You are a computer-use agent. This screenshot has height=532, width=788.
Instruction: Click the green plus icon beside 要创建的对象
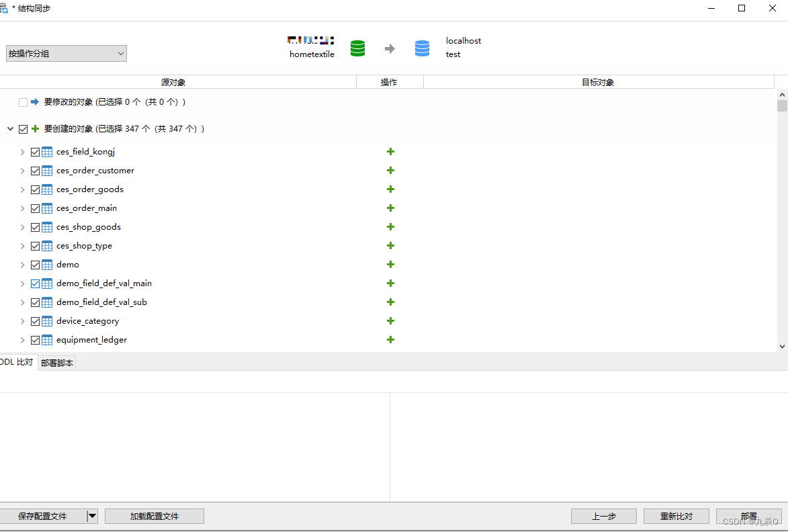pos(36,128)
